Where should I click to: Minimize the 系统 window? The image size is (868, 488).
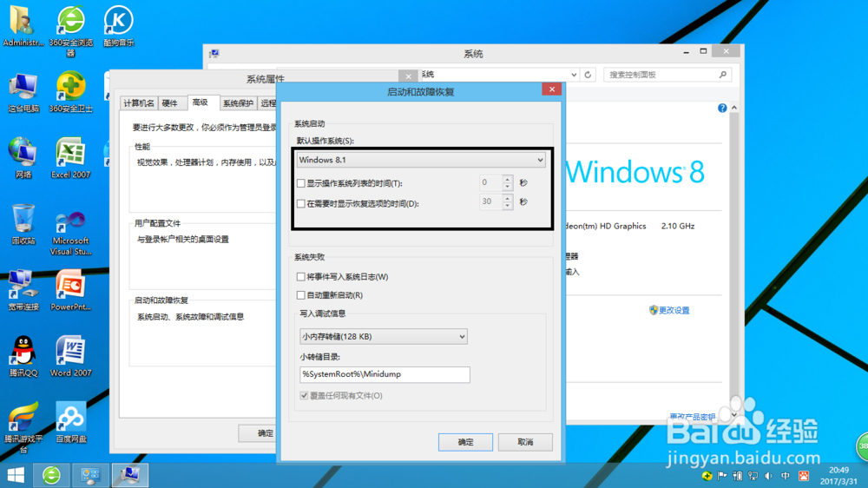coord(686,51)
